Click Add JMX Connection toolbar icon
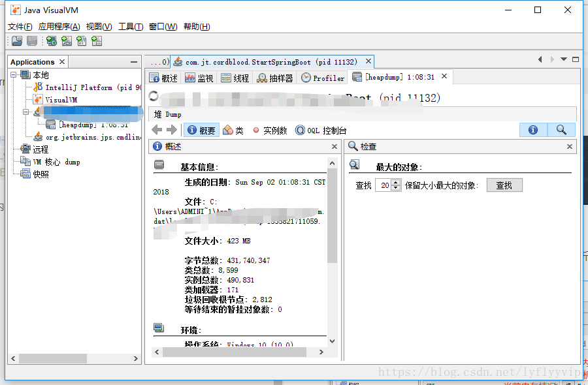 [x=67, y=41]
